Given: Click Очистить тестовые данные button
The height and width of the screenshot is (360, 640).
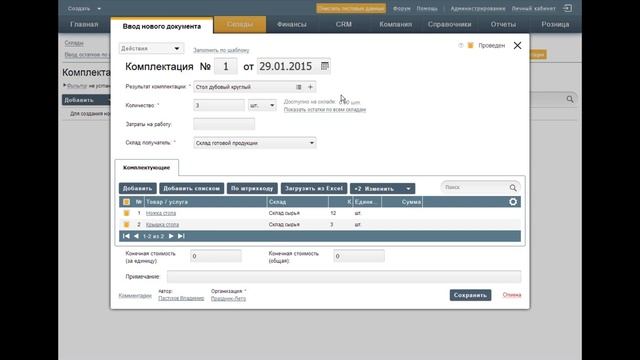Looking at the screenshot, I should pos(351,8).
